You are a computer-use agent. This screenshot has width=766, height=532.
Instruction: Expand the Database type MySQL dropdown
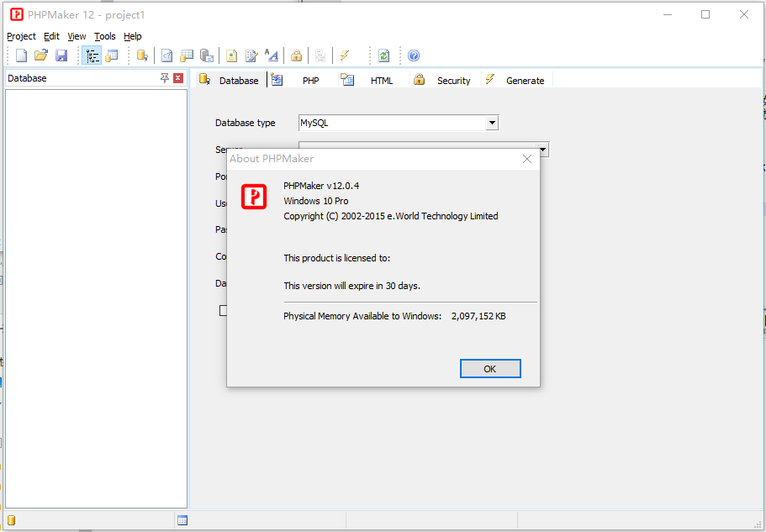(x=492, y=123)
